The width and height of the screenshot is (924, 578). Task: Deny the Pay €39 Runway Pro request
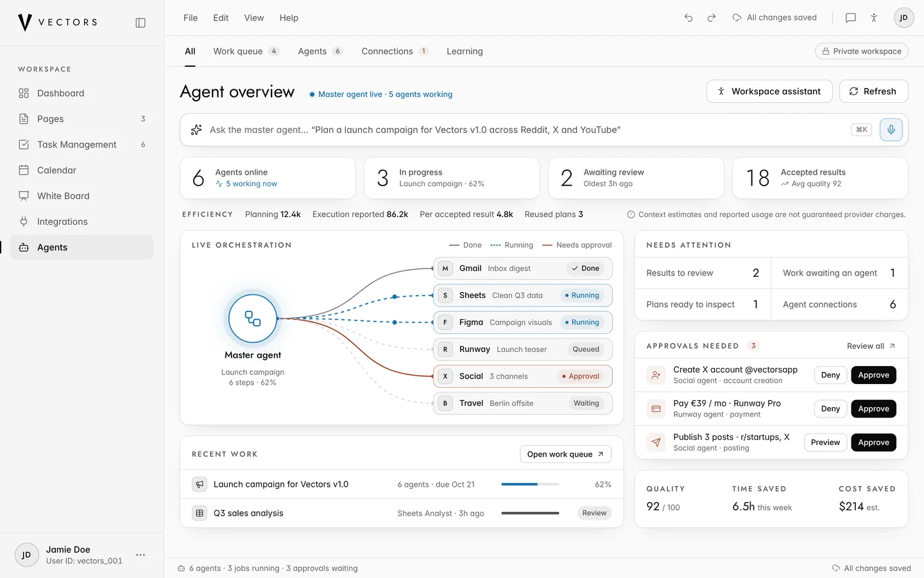(x=830, y=408)
